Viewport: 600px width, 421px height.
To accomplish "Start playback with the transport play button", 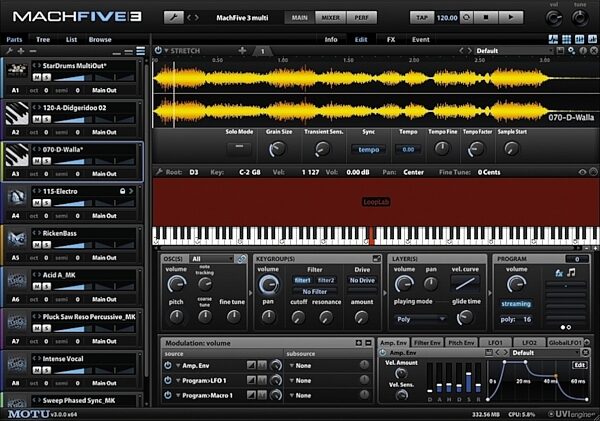I will pyautogui.click(x=510, y=18).
